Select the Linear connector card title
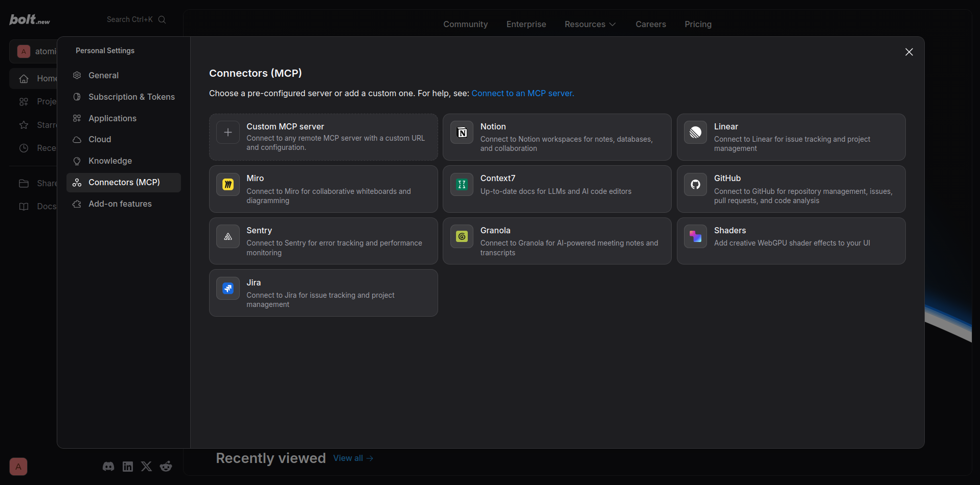The width and height of the screenshot is (980, 485). pyautogui.click(x=726, y=126)
